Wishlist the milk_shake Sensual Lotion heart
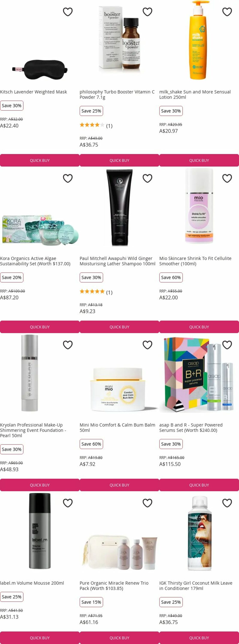Screen dimensions: 239x644 coord(227,12)
